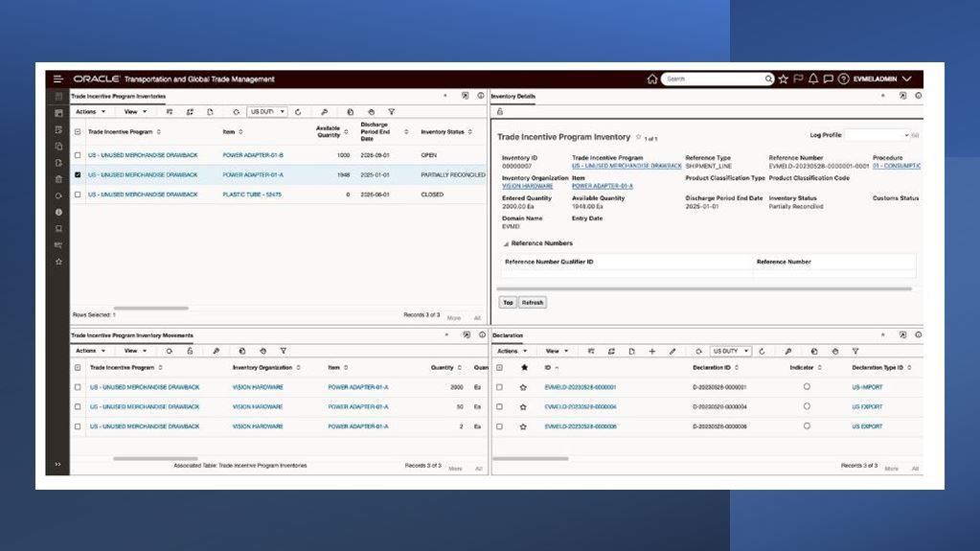980x551 pixels.
Task: Click the add plus icon in Declaration toolbar
Action: (x=651, y=352)
